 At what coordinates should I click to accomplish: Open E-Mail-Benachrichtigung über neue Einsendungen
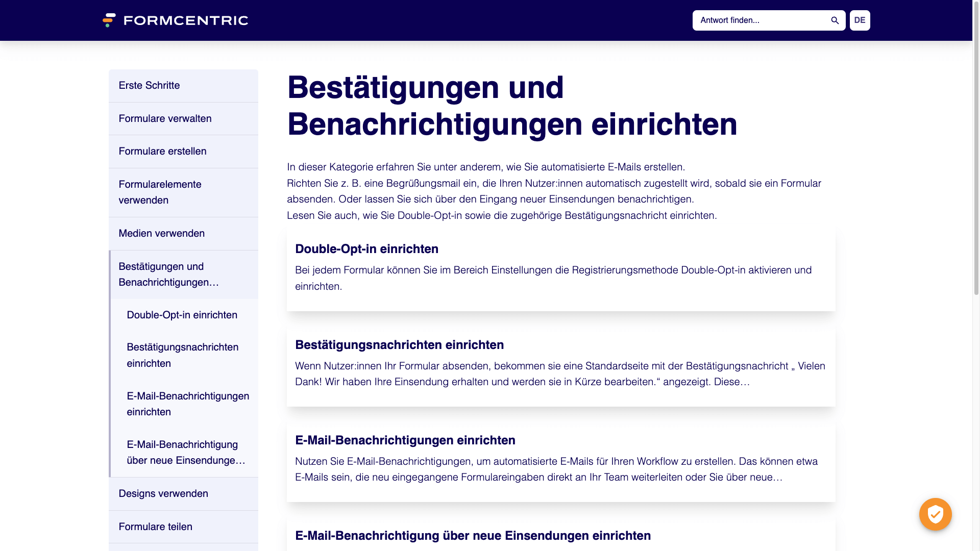tap(186, 452)
